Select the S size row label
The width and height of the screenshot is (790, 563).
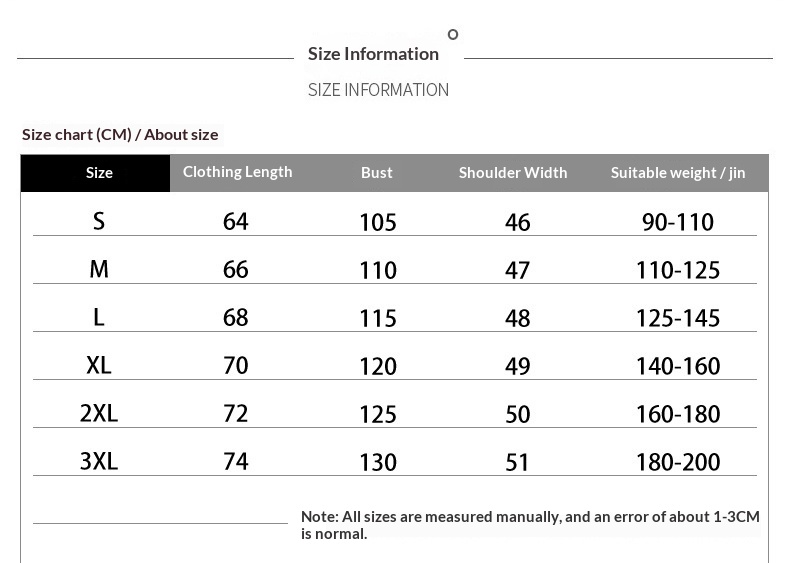coord(99,221)
